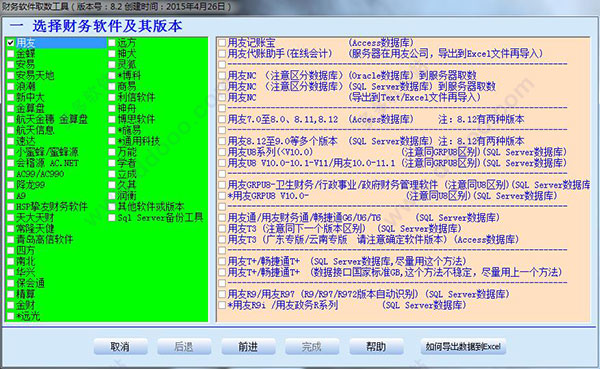Select the 立成 checkbox
This screenshot has height=369, width=600.
112,174
